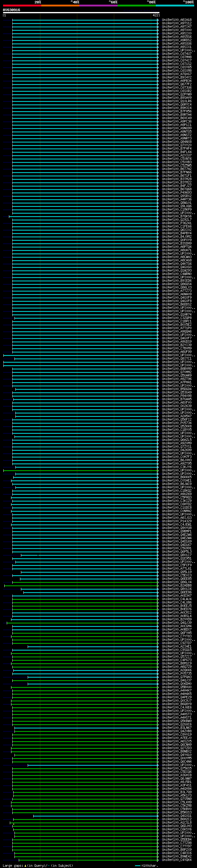Select hit label UniRef100_C5XVB3
The width and height of the screenshot is (197, 868).
click(177, 162)
